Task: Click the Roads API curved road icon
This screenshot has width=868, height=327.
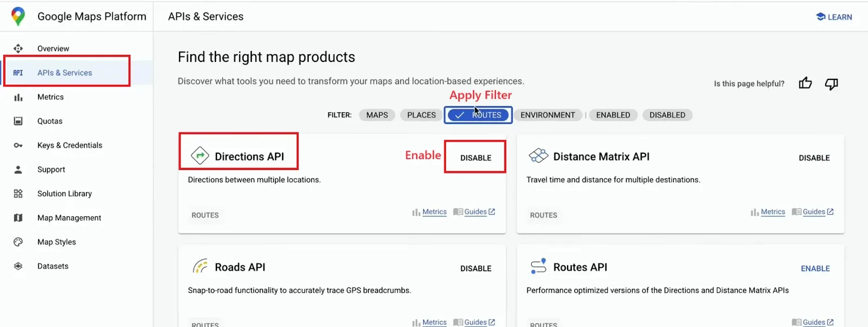Action: point(200,267)
